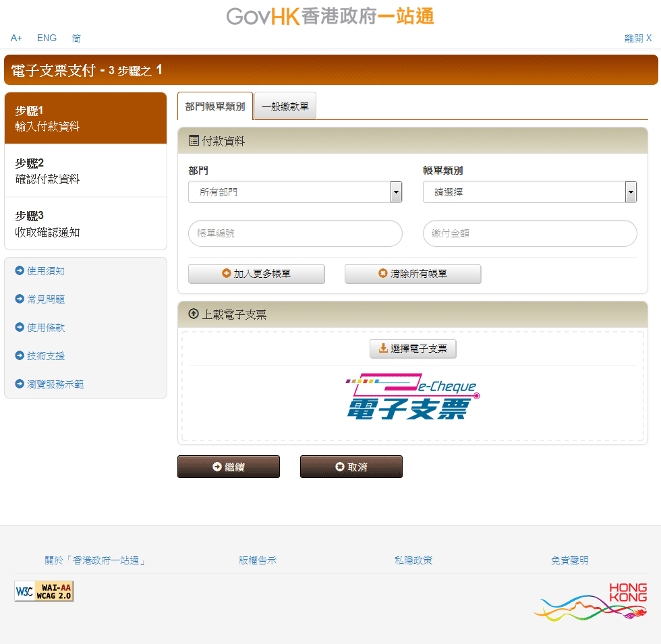Click the arrow icon next to 使用條款
This screenshot has width=661, height=644.
(x=20, y=327)
